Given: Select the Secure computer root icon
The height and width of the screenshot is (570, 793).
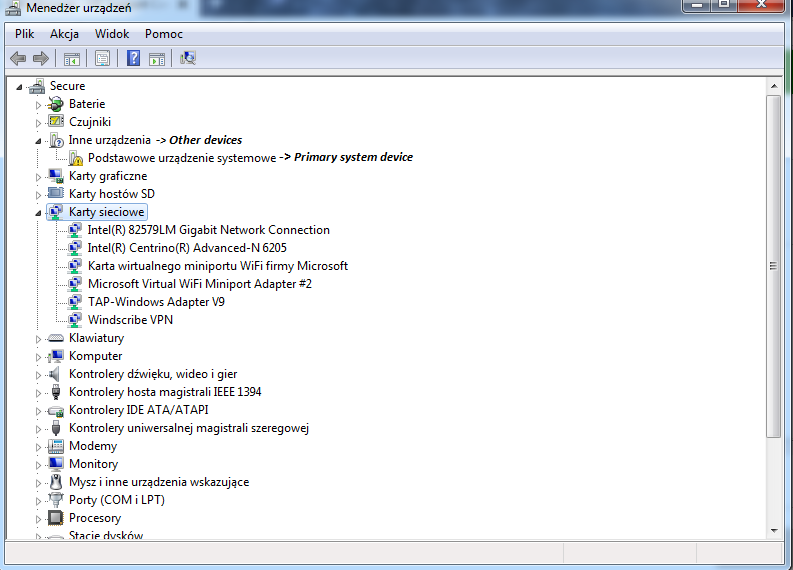Looking at the screenshot, I should pos(37,86).
